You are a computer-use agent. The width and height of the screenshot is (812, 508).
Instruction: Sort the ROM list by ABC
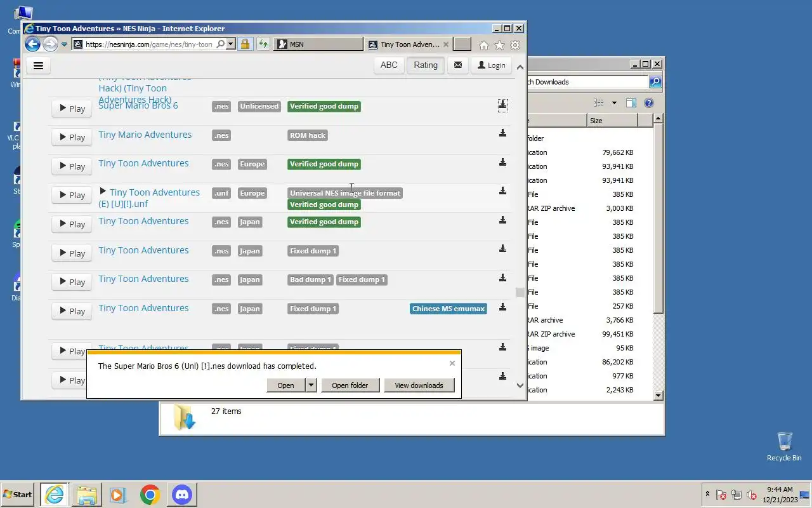(389, 65)
